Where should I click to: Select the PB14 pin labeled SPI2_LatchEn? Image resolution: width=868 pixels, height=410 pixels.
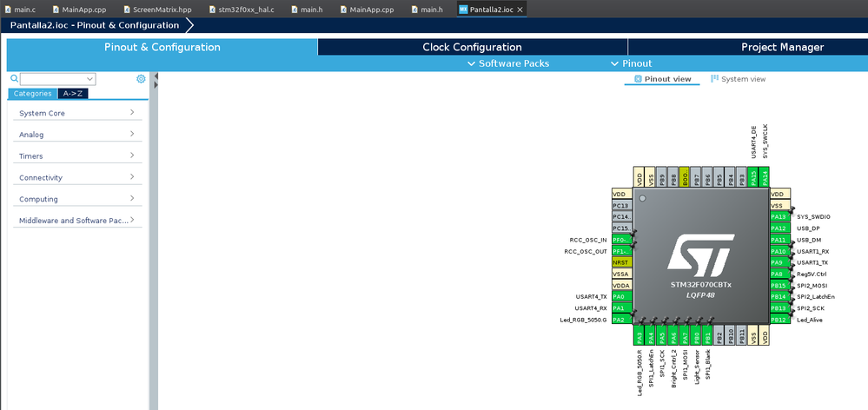780,296
